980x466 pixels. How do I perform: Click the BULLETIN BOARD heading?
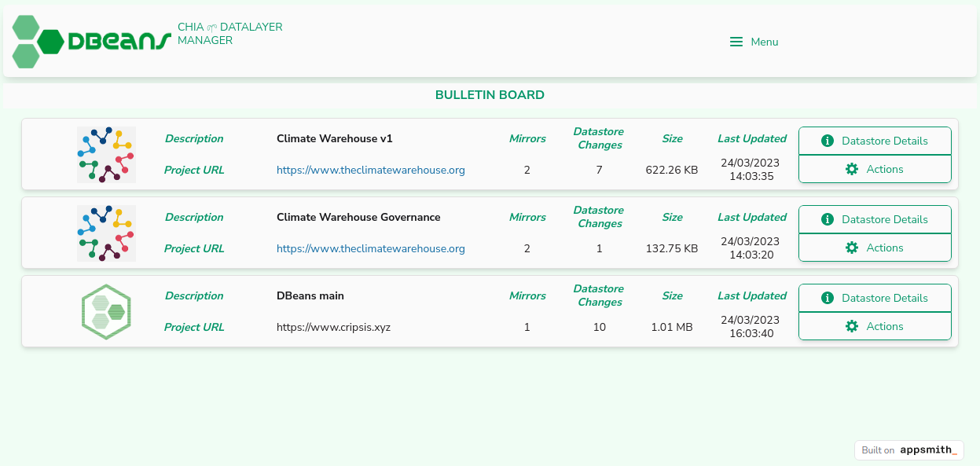pyautogui.click(x=490, y=95)
